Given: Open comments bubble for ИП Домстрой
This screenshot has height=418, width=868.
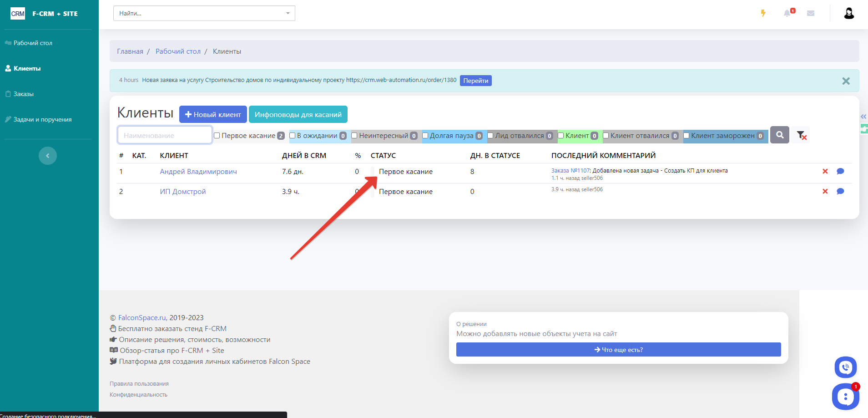Looking at the screenshot, I should pos(840,192).
